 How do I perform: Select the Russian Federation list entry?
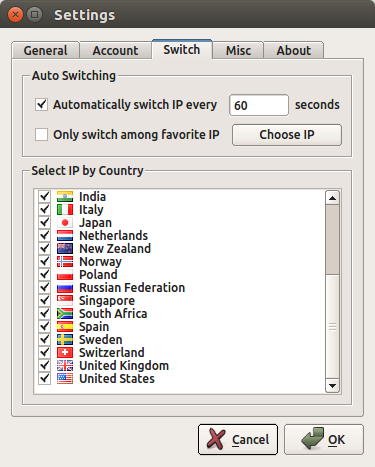click(132, 288)
